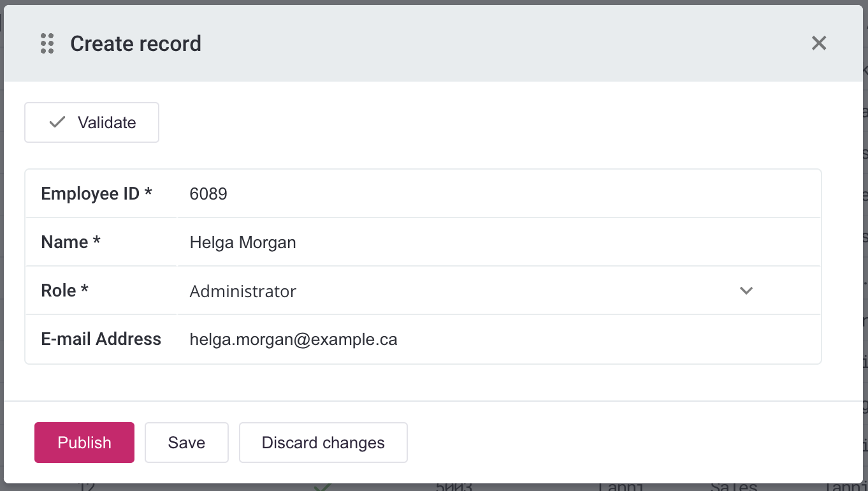Open the Role selector to change Administrator
Viewport: 868px width, 491px height.
746,291
